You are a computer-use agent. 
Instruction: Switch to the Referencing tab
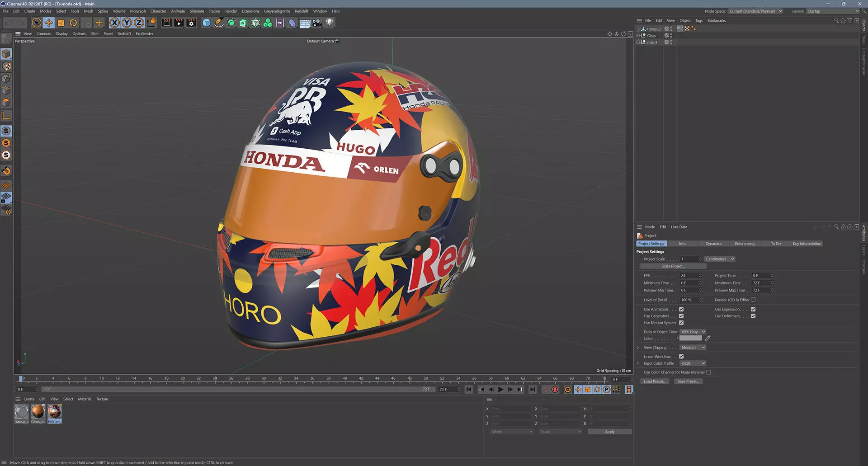[x=745, y=244]
